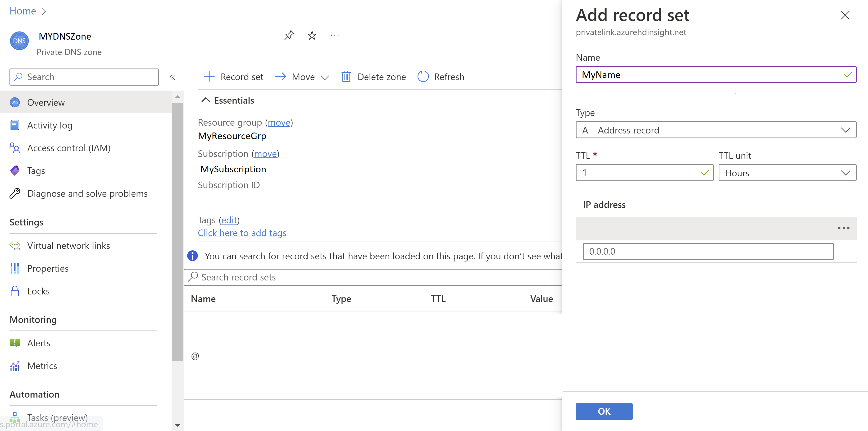Collapse the Essentials section expander

point(205,100)
